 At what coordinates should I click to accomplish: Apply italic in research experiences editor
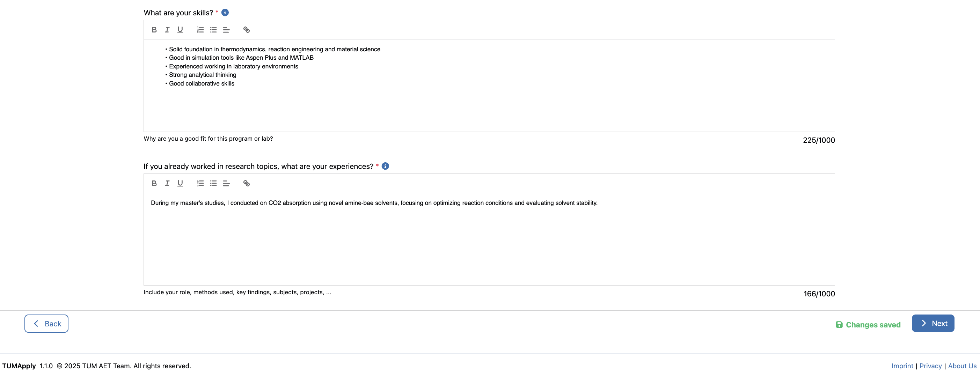(x=167, y=183)
